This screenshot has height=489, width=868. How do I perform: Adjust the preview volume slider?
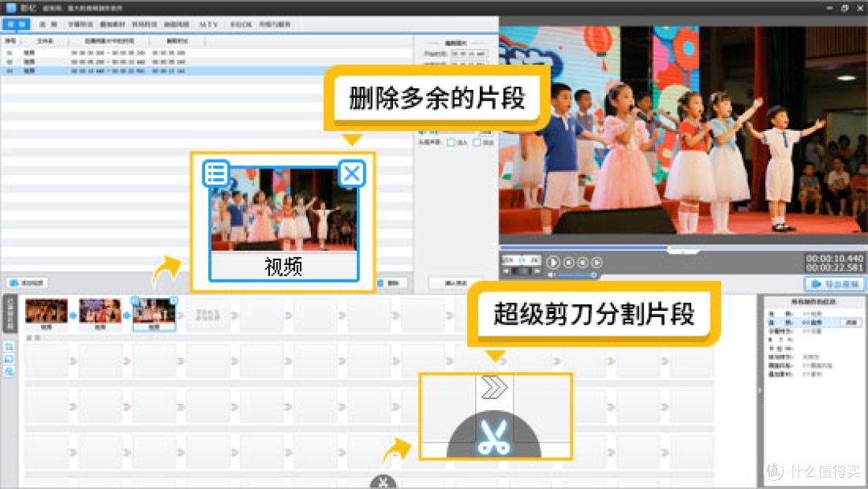(x=576, y=275)
